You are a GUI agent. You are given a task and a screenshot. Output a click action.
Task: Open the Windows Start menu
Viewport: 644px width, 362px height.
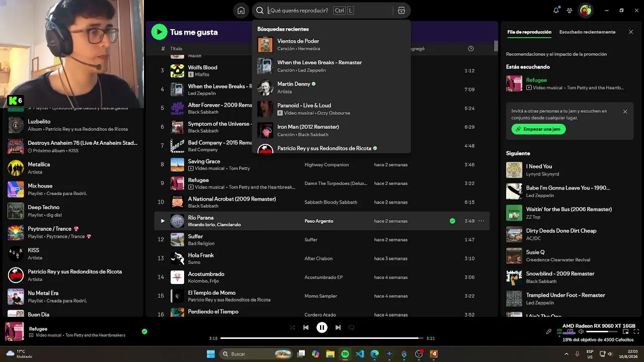(x=210, y=354)
